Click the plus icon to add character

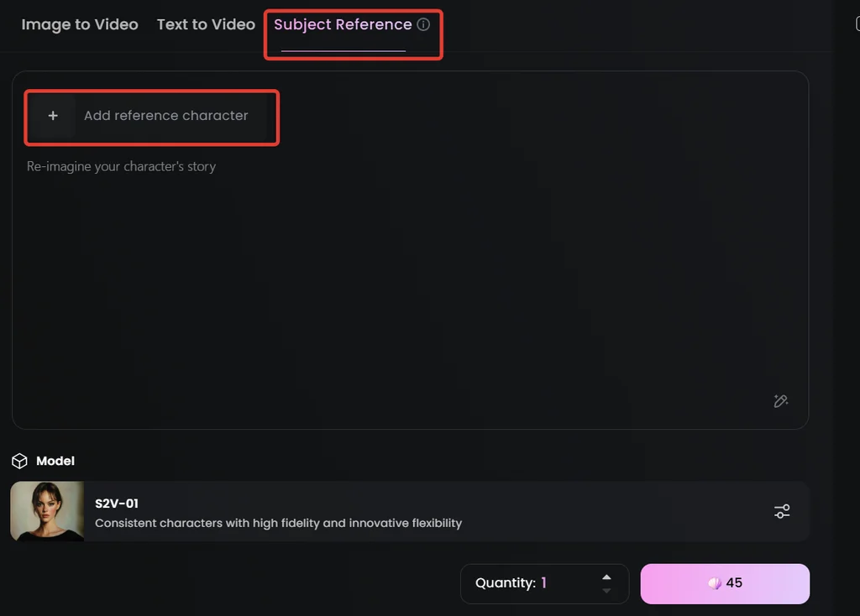click(53, 116)
